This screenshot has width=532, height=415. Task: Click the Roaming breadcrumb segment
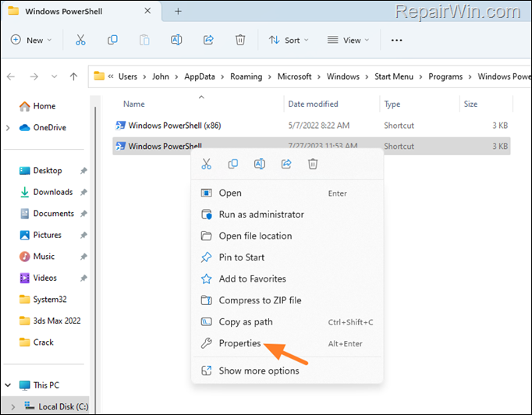246,76
